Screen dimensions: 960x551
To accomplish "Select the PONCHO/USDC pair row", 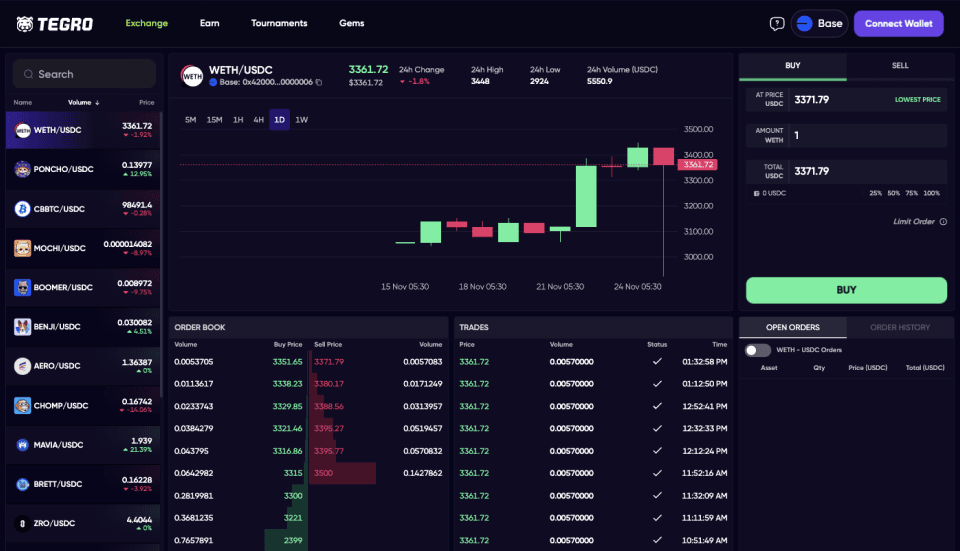I will [x=83, y=170].
